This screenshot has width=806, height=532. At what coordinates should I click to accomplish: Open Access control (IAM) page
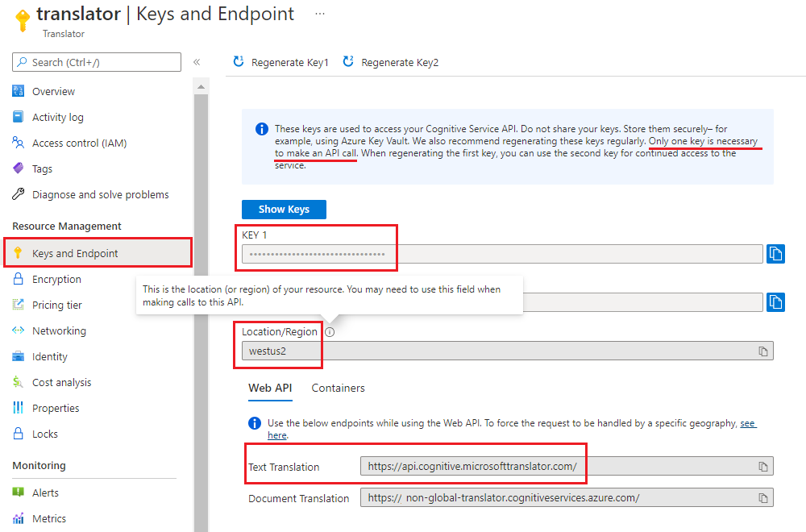[x=79, y=143]
